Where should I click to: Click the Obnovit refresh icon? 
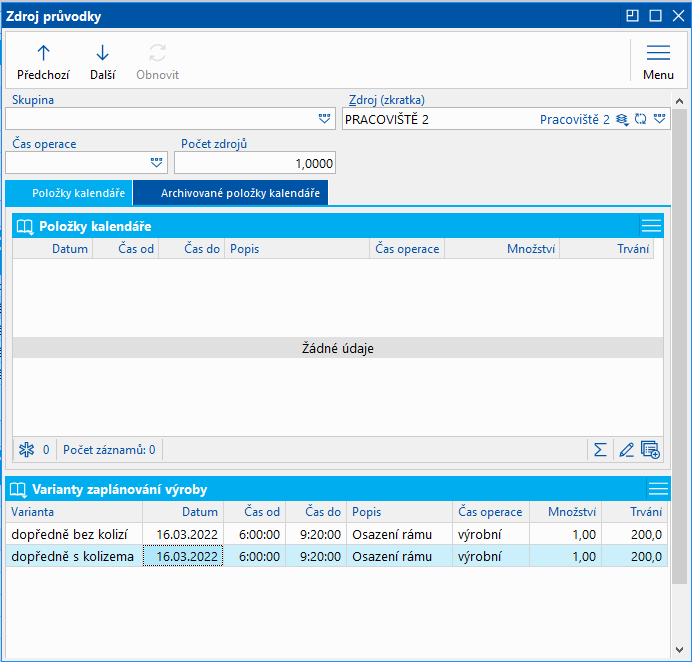coord(157,53)
